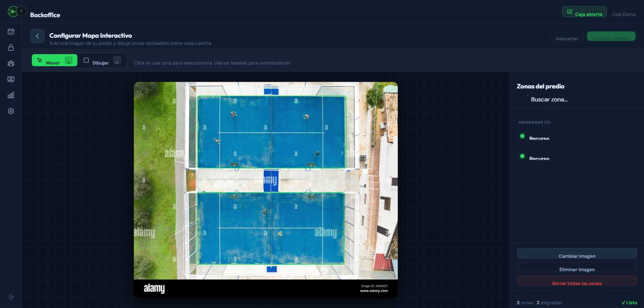Viewport: 644px width, 308px height.
Task: Open the people group section in sidebar
Action: click(x=11, y=63)
